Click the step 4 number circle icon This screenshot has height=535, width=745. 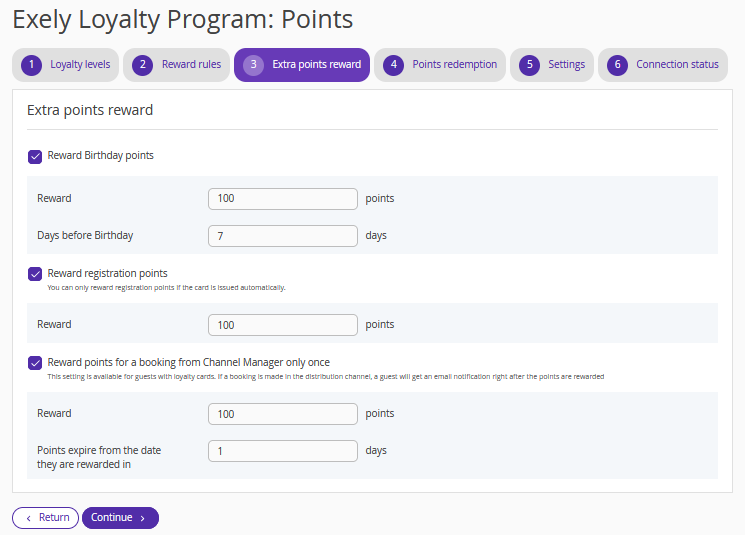[394, 65]
